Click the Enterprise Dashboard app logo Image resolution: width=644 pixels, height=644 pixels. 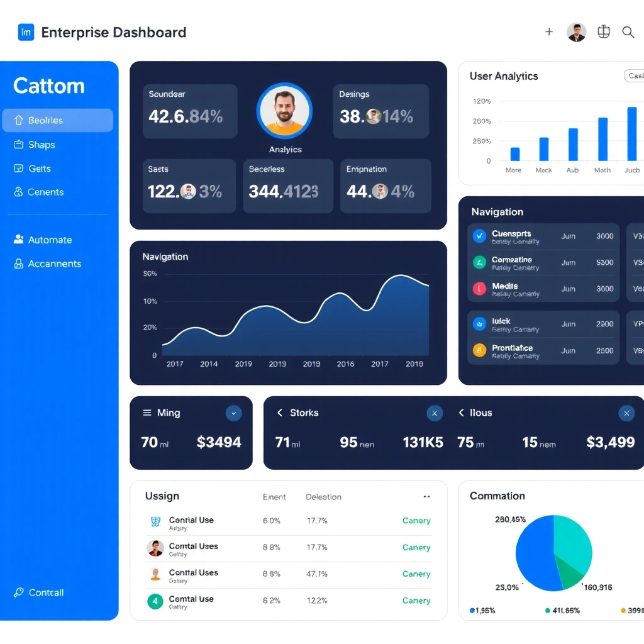pos(25,31)
